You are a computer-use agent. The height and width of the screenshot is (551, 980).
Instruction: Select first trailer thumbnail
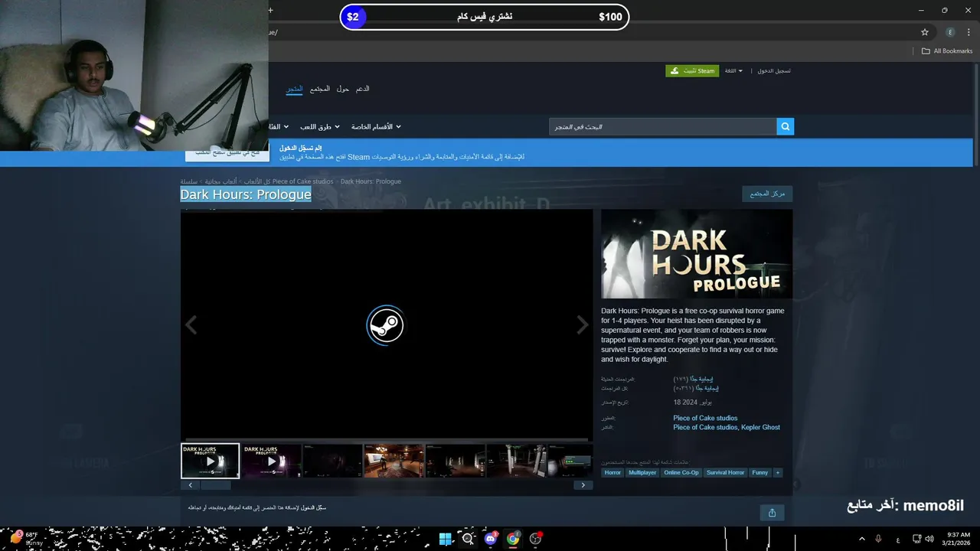coord(210,461)
